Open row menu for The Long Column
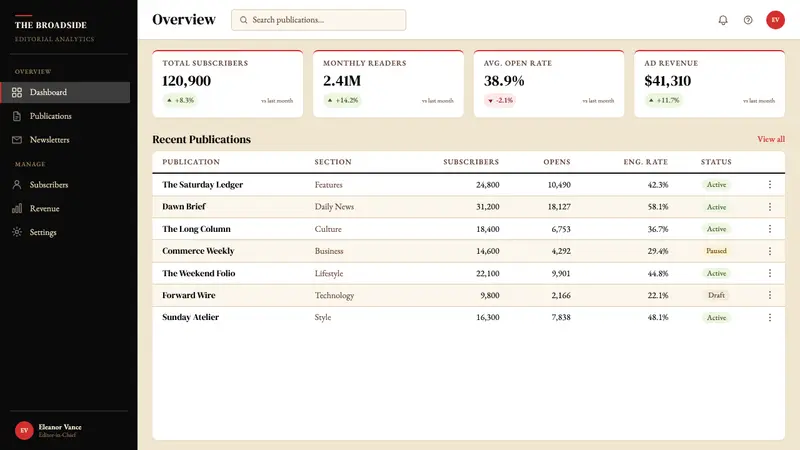Viewport: 800px width, 450px height. [x=770, y=229]
